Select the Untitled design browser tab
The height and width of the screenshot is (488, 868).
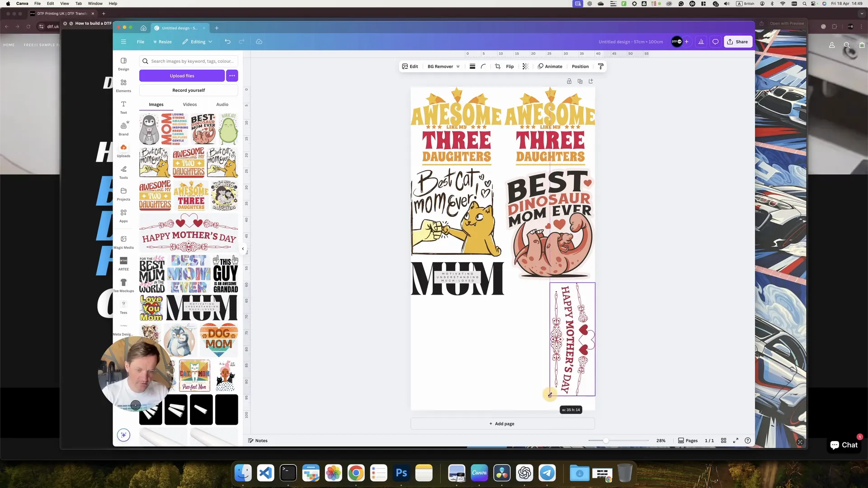179,28
